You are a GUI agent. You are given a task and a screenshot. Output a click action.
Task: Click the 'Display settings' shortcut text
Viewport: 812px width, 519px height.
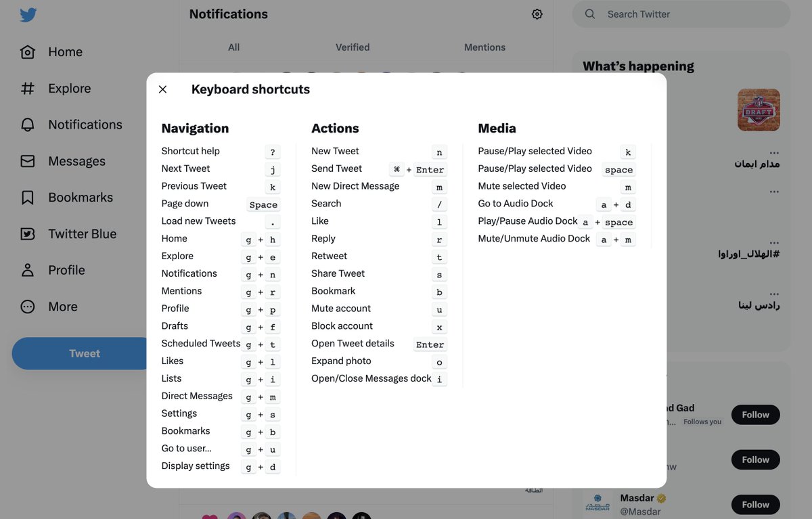coord(196,466)
